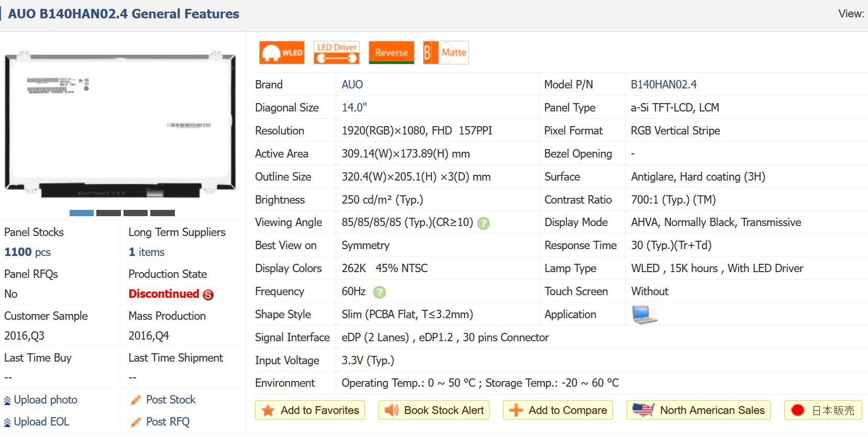Click the LED Driver badge icon
This screenshot has width=868, height=437.
tap(337, 52)
